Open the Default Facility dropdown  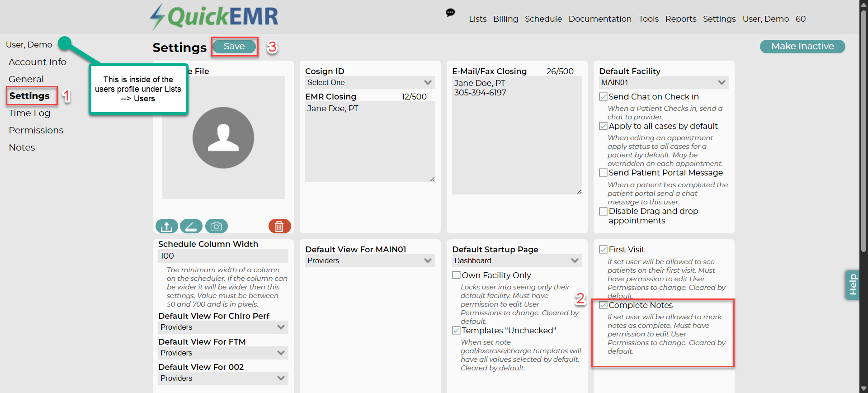[664, 83]
